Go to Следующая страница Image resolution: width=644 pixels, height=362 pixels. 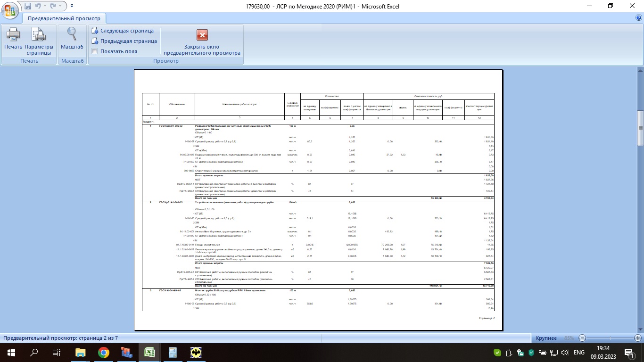click(123, 31)
